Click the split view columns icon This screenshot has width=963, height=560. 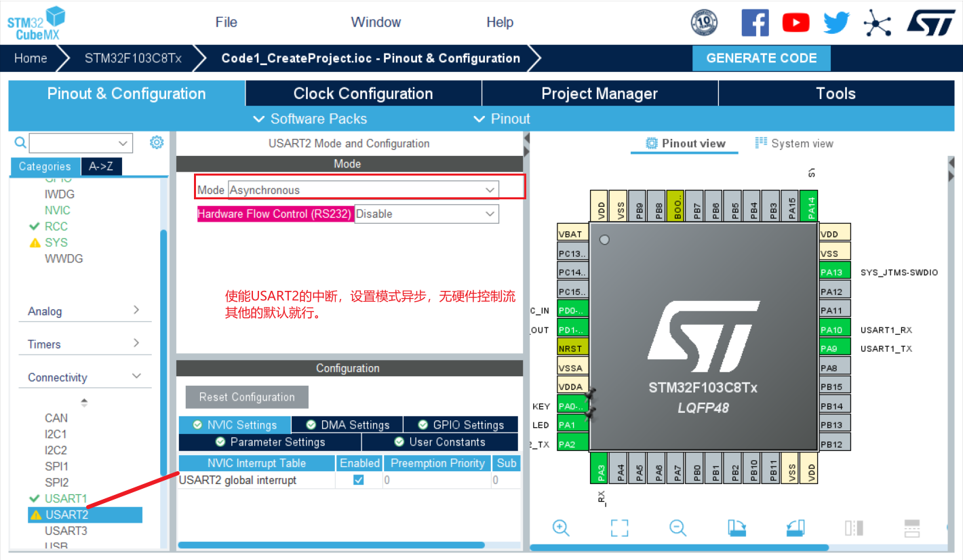[x=854, y=527]
